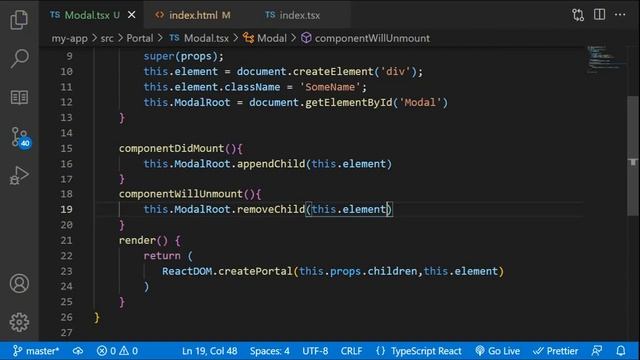
Task: Click the code minimap preview
Action: [606, 60]
